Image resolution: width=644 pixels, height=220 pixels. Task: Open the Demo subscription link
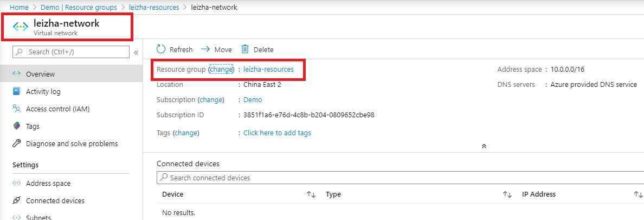tap(253, 100)
